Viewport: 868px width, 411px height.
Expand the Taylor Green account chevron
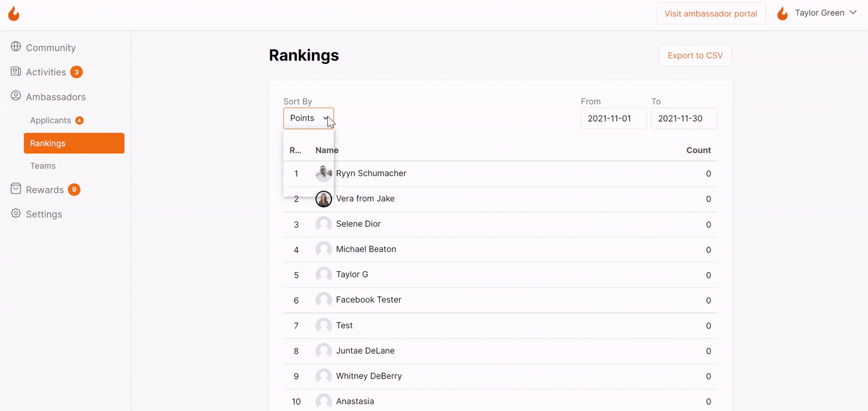tap(853, 13)
